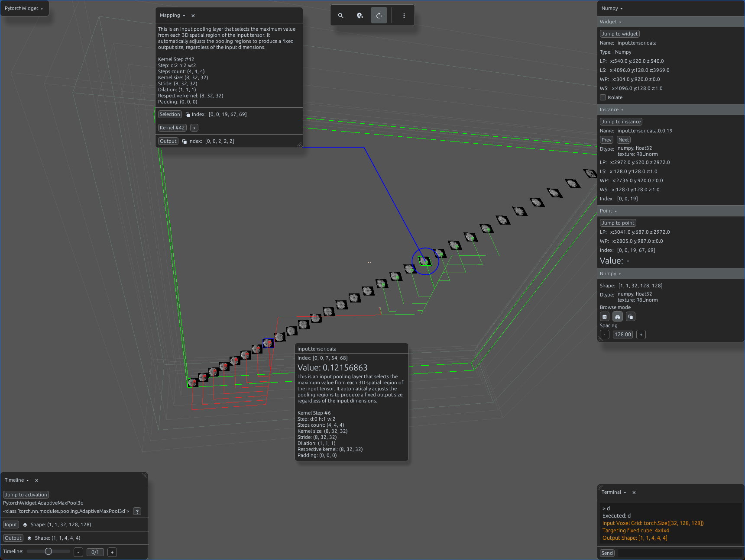Image resolution: width=745 pixels, height=560 pixels.
Task: Click the Spacing value field 128.00
Action: 623,335
